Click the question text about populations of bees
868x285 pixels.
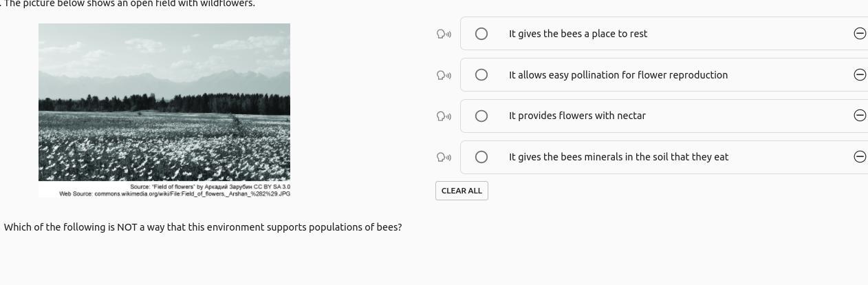203,227
